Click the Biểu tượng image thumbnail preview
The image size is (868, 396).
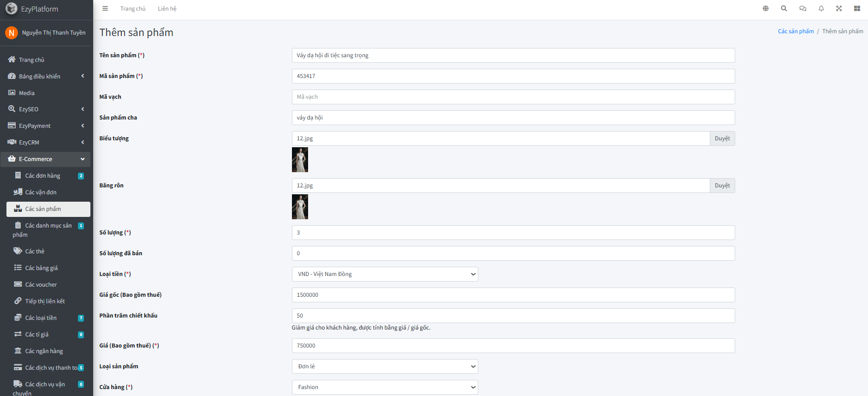pos(300,160)
